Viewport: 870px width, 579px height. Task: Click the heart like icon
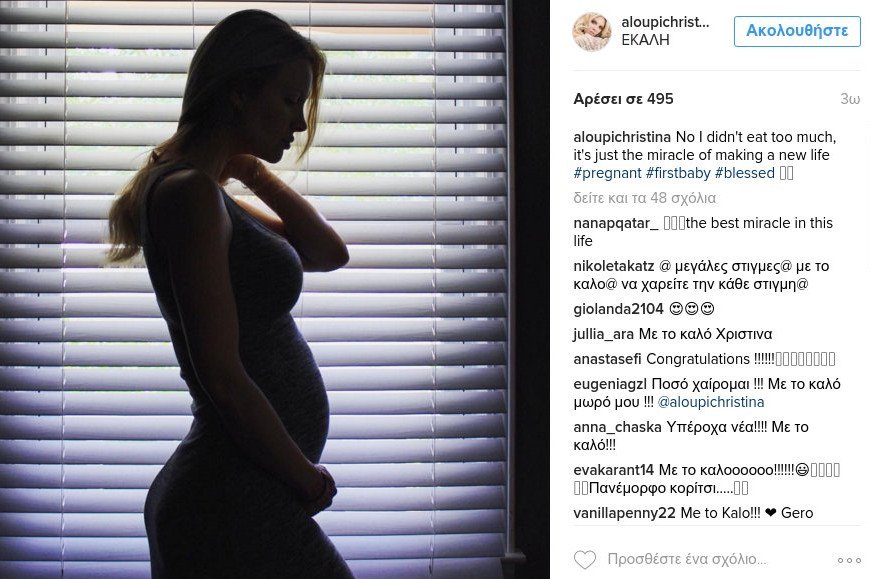point(584,560)
